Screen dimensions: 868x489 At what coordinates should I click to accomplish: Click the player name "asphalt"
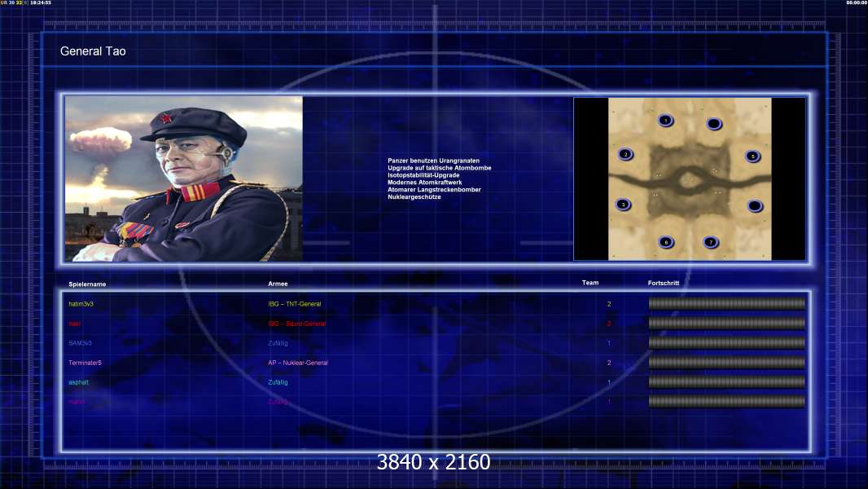tap(79, 382)
